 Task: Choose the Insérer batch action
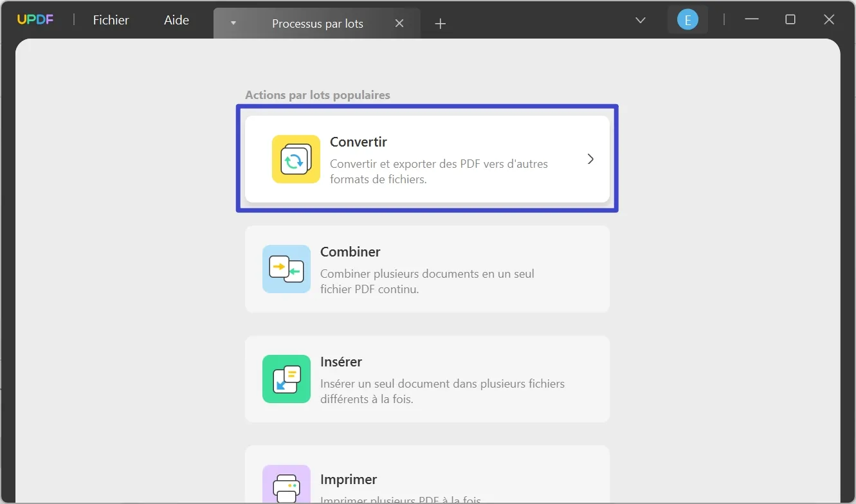coord(427,379)
